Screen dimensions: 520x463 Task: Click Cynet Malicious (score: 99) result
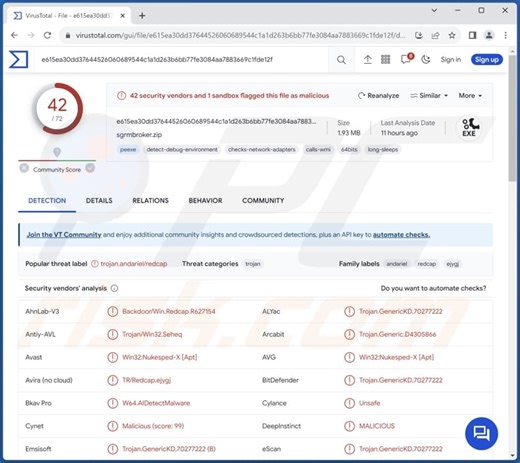pos(153,426)
